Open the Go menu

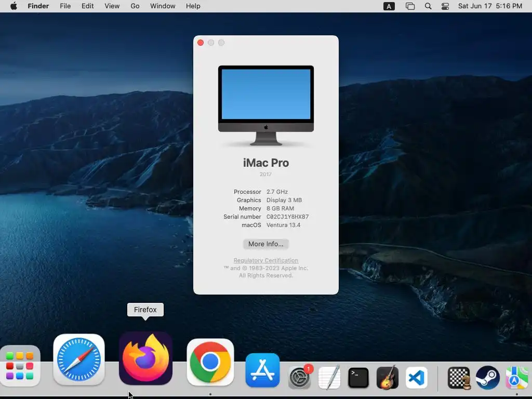coord(135,6)
